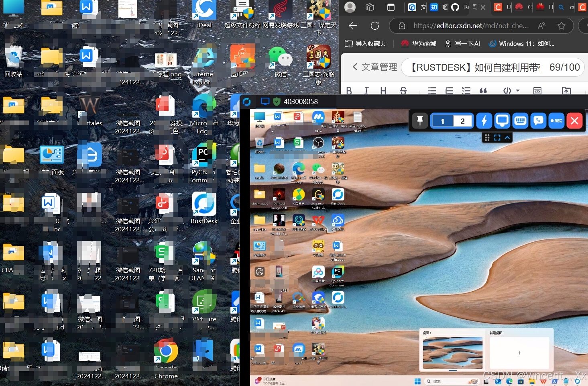The width and height of the screenshot is (588, 386).
Task: Open remote Windows Start button
Action: (417, 381)
